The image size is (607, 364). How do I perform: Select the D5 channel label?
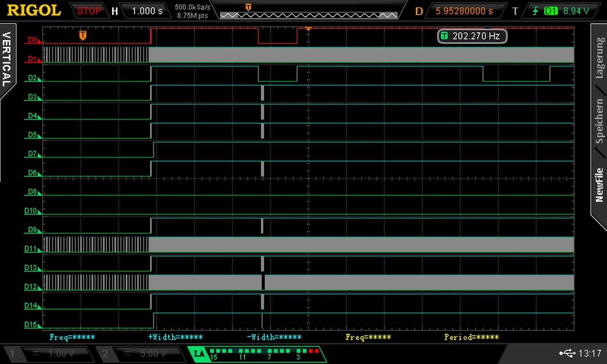(x=33, y=135)
